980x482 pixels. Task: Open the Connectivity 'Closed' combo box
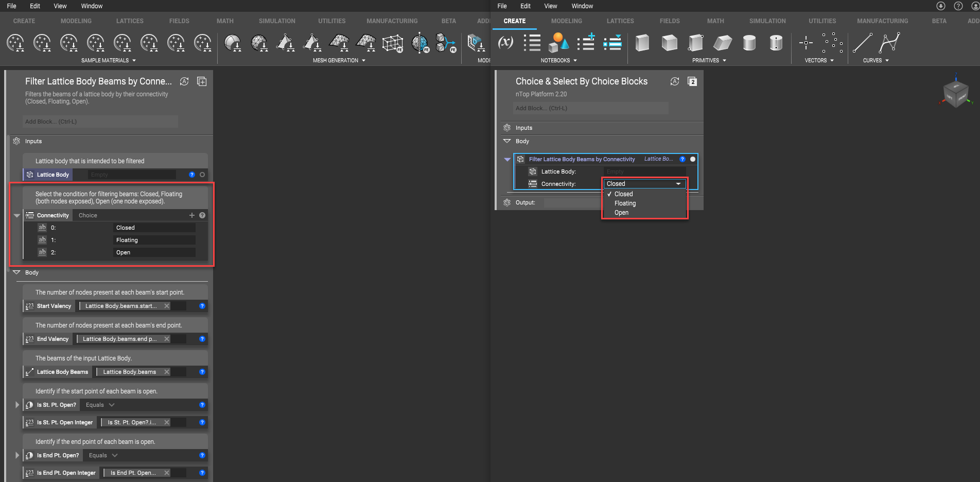pyautogui.click(x=644, y=184)
